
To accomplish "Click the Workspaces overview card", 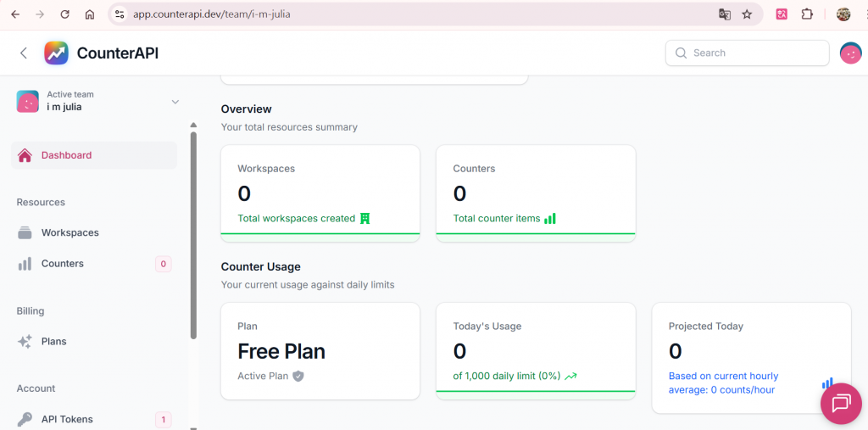I will click(x=320, y=193).
